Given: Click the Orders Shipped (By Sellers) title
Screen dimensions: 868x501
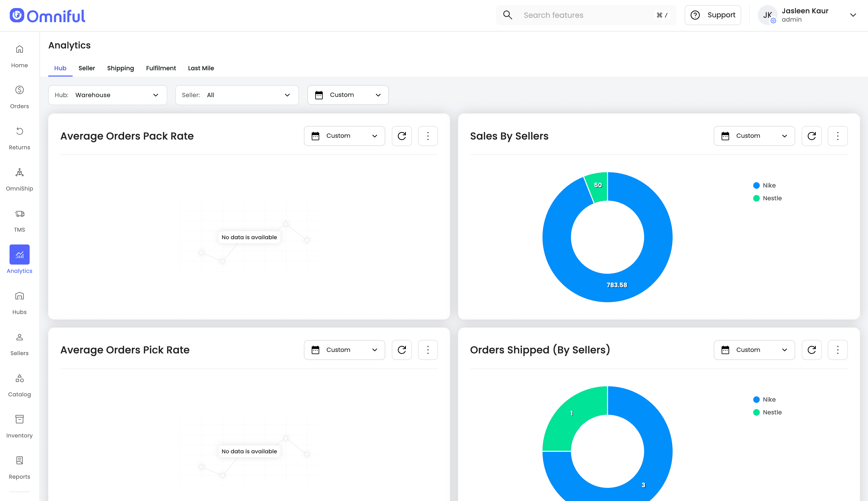Looking at the screenshot, I should click(540, 350).
